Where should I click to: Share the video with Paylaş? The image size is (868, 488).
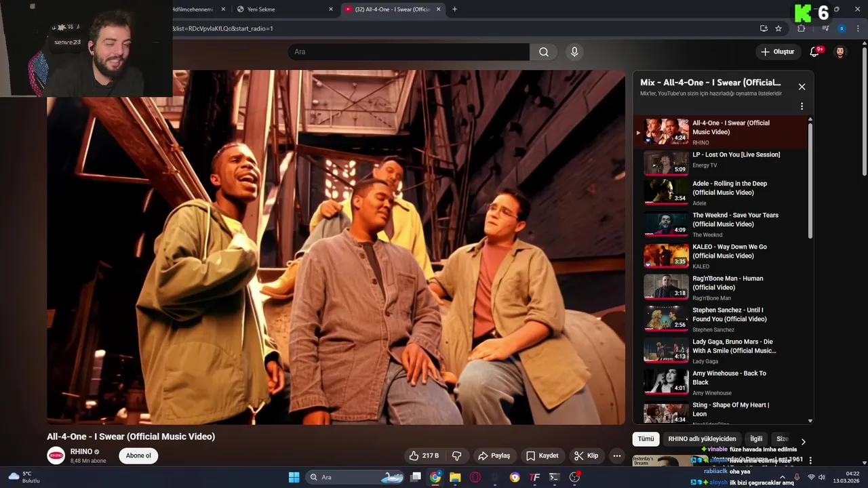[x=493, y=455]
